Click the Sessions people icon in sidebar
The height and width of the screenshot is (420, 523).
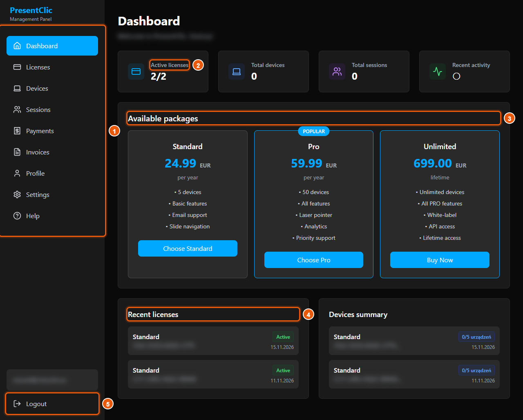pyautogui.click(x=17, y=109)
